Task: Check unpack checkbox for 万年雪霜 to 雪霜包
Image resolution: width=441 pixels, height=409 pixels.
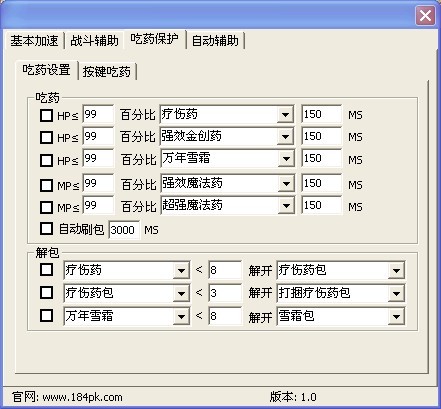Action: (x=46, y=315)
